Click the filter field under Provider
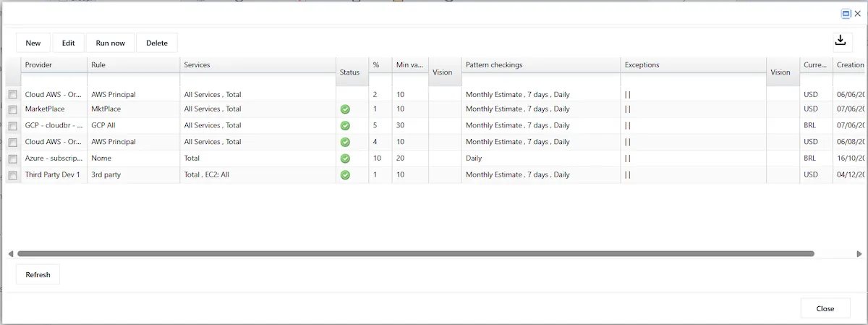Viewport: 868px width, 325px height. coord(54,80)
